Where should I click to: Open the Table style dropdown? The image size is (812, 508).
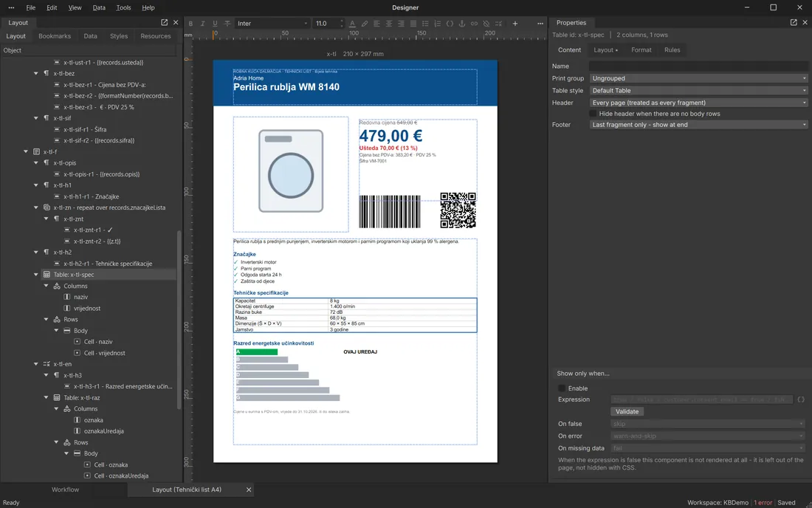pyautogui.click(x=698, y=91)
